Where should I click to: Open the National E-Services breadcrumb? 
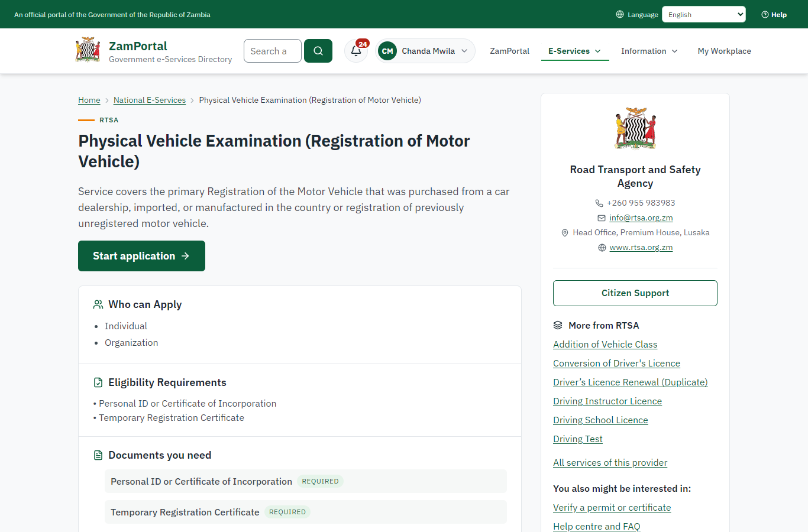tap(150, 100)
